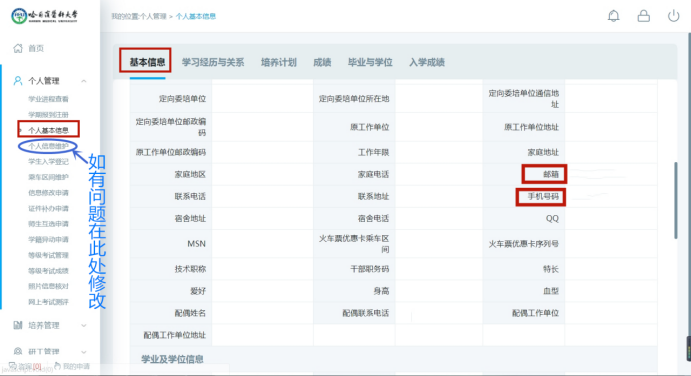Image resolution: width=691 pixels, height=376 pixels.
Task: Click the 咨询 chat icon at bottom
Action: coord(13,366)
